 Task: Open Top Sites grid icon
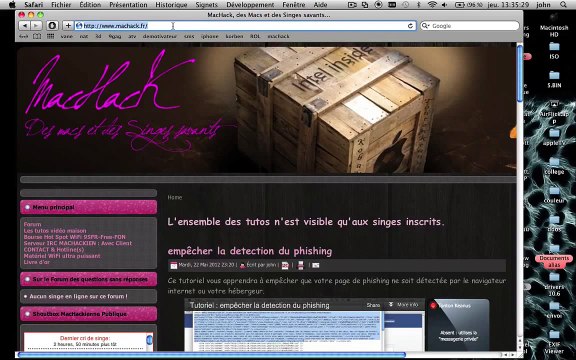50,36
